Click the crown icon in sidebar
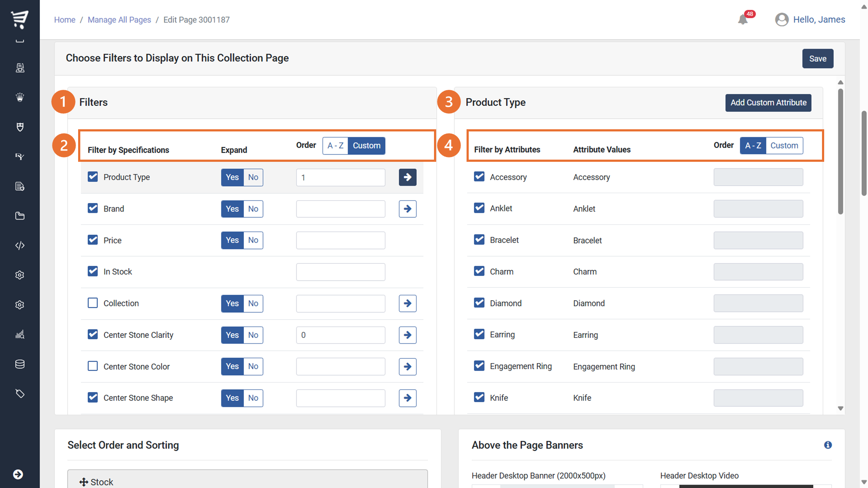This screenshot has width=868, height=488. point(20,97)
